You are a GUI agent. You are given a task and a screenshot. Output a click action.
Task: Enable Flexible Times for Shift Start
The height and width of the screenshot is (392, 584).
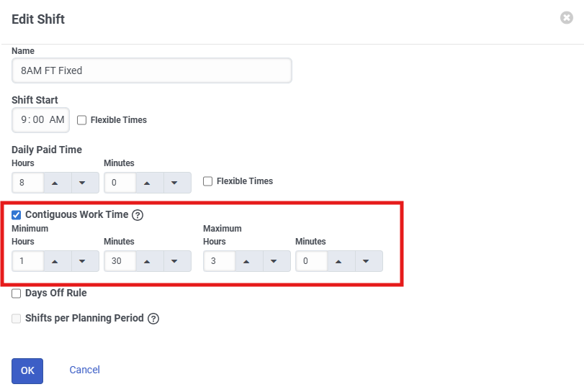point(82,120)
